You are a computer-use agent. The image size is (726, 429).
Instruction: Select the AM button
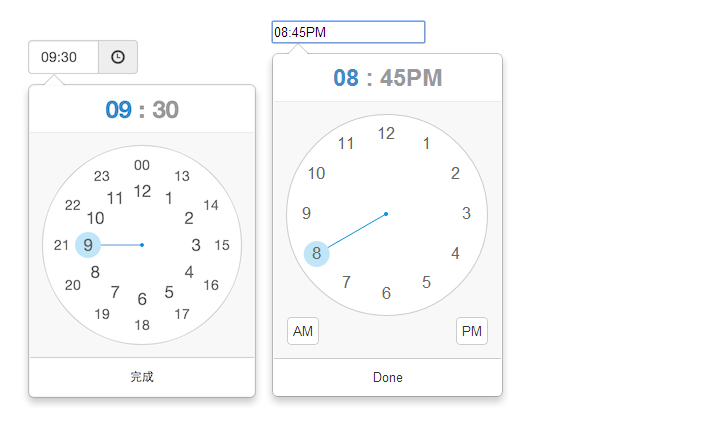[x=303, y=331]
